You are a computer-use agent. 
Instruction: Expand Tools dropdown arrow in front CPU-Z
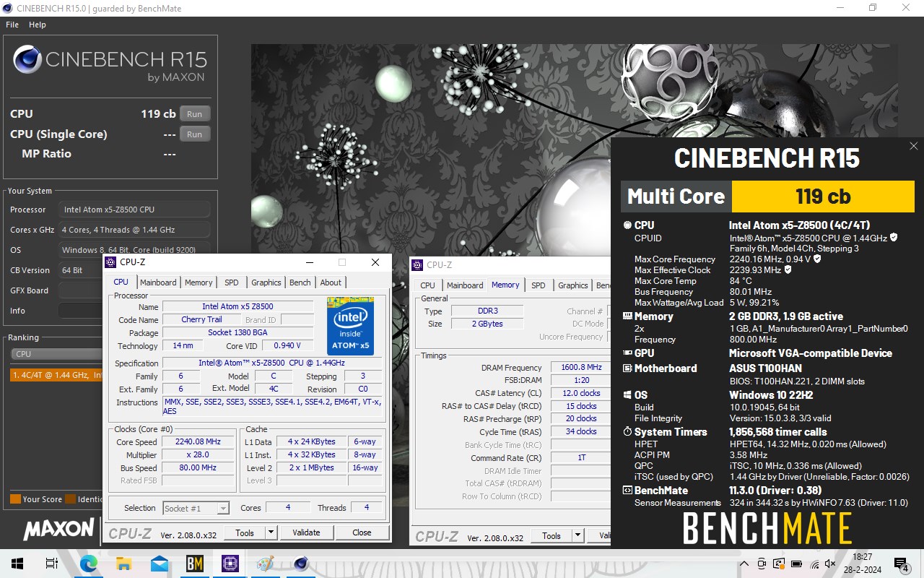[x=271, y=532]
